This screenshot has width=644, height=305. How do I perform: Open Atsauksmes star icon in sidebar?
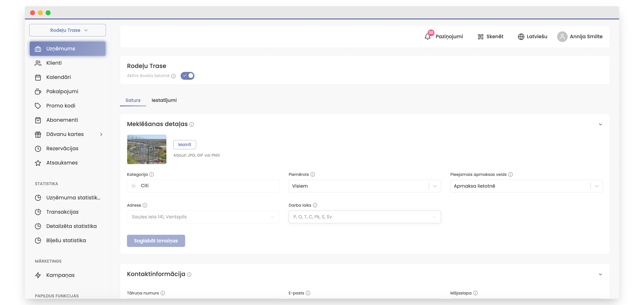38,163
